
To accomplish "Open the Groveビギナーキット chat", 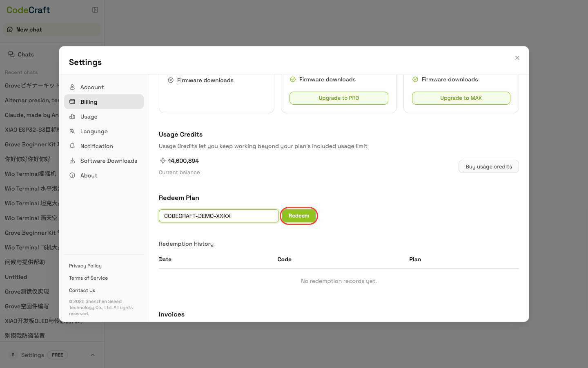I will (x=32, y=85).
